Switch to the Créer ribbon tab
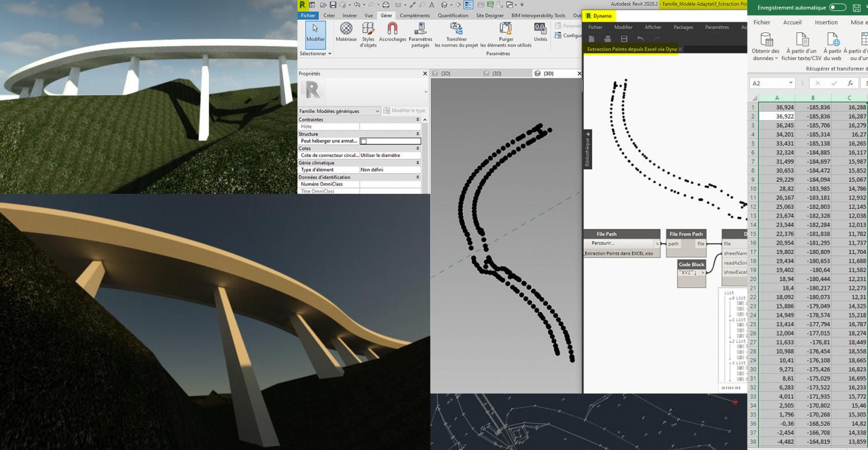Screen dimensions: 868x450 tap(329, 16)
